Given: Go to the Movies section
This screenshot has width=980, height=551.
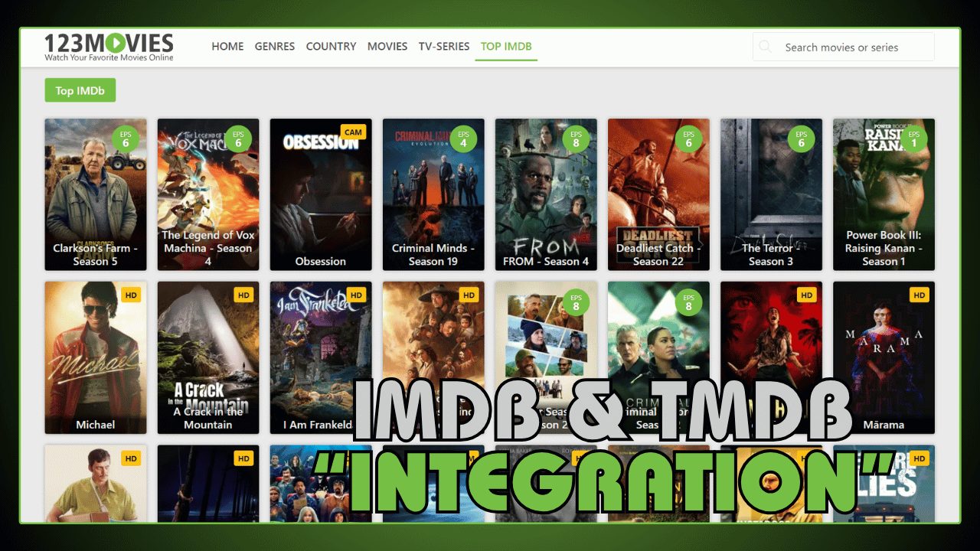Looking at the screenshot, I should [387, 46].
